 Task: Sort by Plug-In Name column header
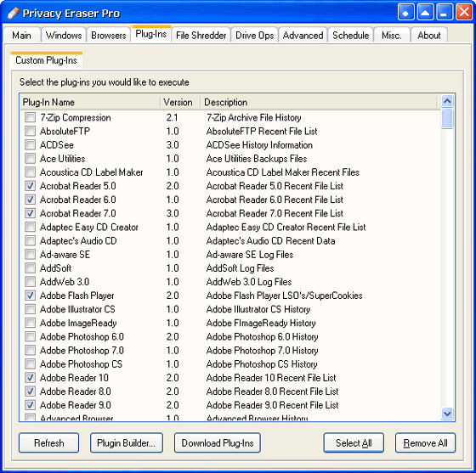click(x=90, y=102)
